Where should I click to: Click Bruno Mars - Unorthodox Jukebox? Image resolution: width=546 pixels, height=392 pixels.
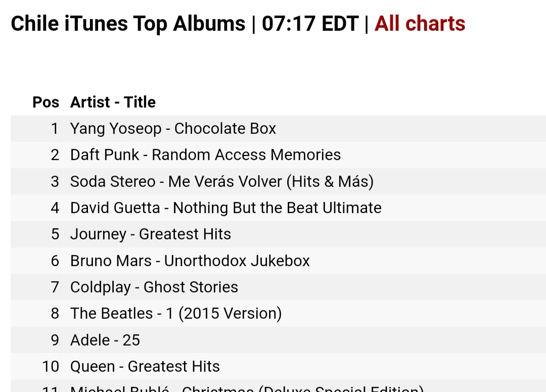pos(190,261)
